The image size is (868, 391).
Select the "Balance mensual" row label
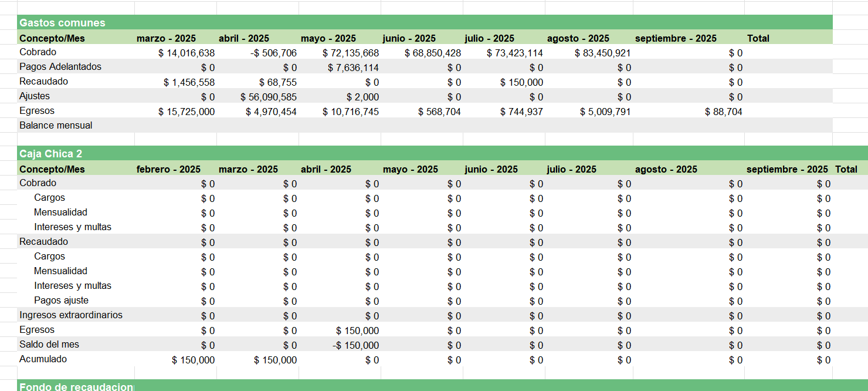[x=56, y=125]
